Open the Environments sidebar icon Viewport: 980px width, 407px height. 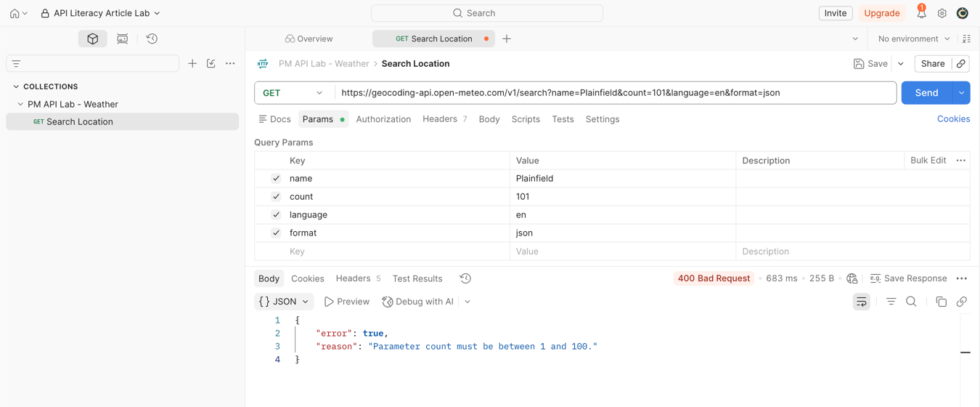tap(123, 39)
